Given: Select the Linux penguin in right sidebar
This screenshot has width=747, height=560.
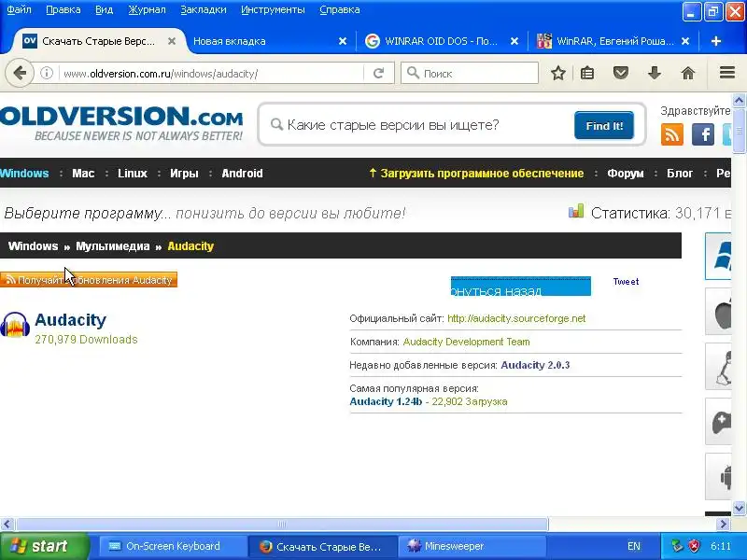Looking at the screenshot, I should click(718, 367).
